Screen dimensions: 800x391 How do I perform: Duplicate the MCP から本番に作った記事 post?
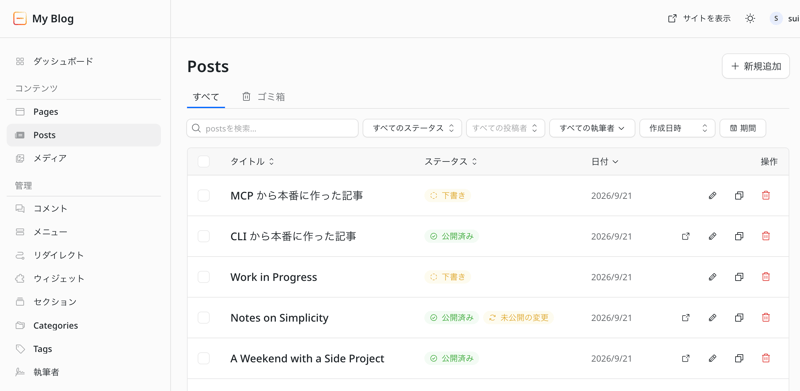click(739, 196)
